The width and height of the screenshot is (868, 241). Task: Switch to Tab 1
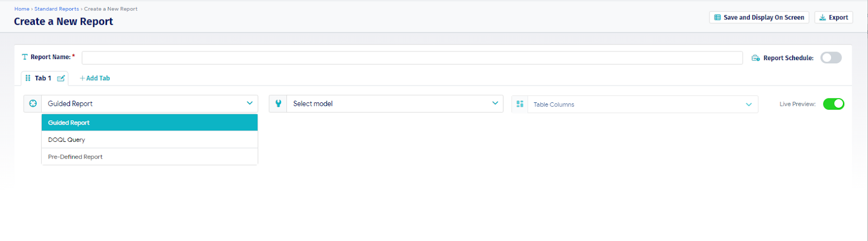pyautogui.click(x=43, y=78)
